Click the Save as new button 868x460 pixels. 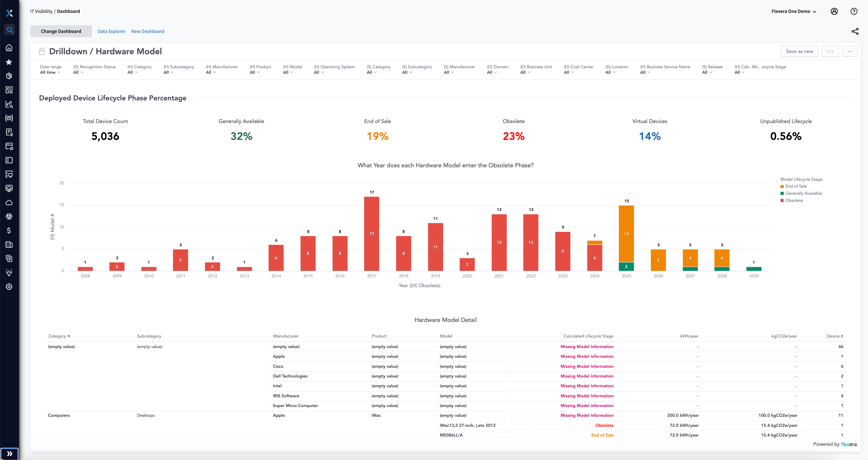pyautogui.click(x=799, y=52)
